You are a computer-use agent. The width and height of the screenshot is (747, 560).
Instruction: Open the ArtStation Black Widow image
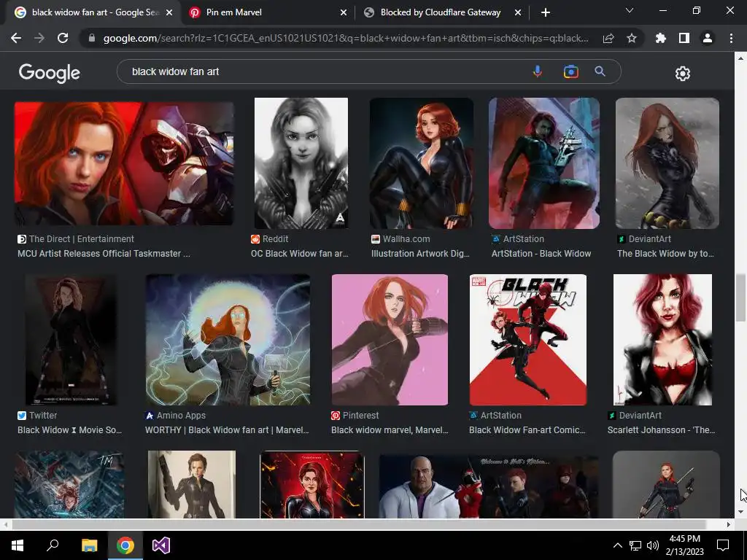544,163
